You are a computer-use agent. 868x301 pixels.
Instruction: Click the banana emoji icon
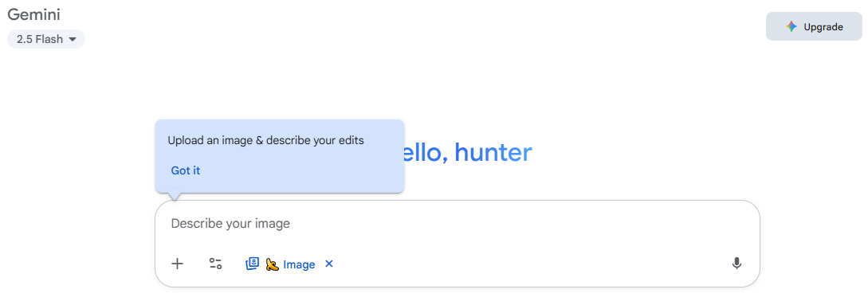pos(272,264)
